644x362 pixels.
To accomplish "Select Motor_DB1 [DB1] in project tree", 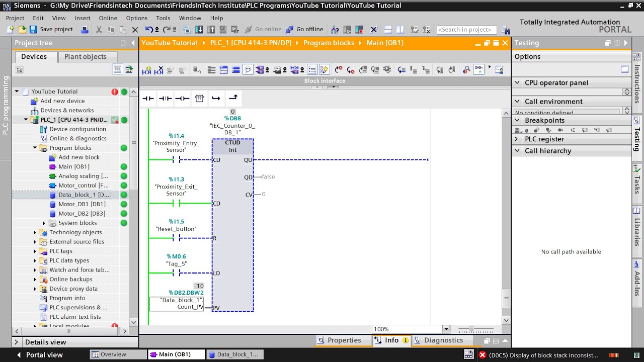I will (82, 204).
